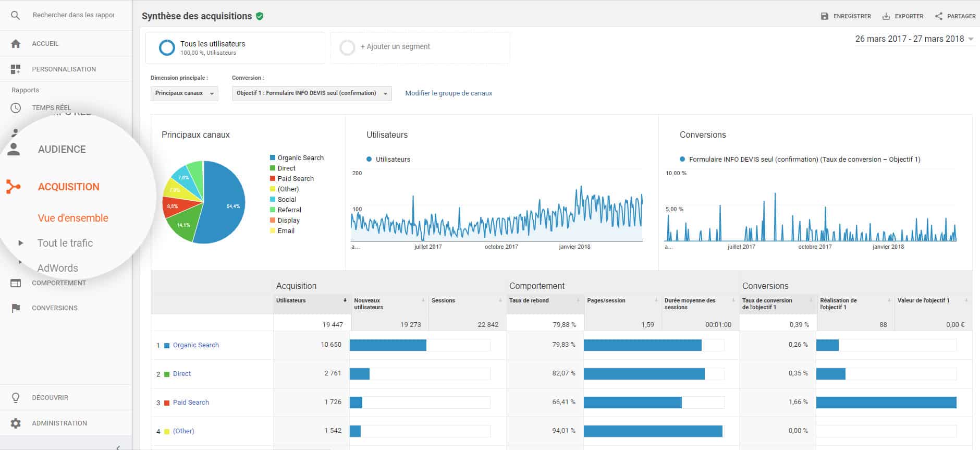
Task: Click Organic Search users value 10 650
Action: click(331, 345)
